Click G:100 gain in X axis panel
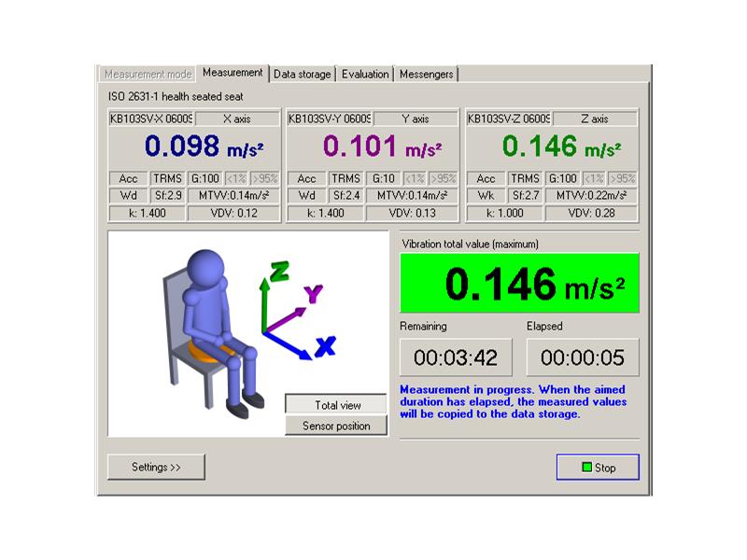747x560 pixels. click(204, 178)
